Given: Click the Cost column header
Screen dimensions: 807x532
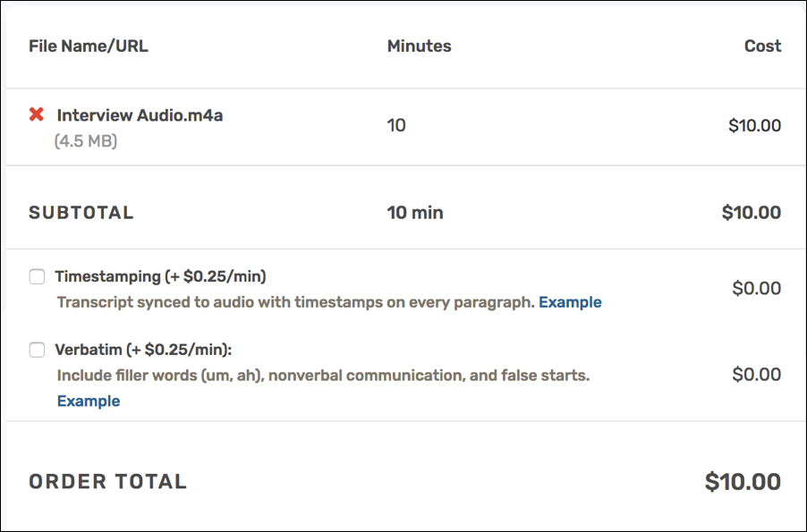Looking at the screenshot, I should coord(762,46).
